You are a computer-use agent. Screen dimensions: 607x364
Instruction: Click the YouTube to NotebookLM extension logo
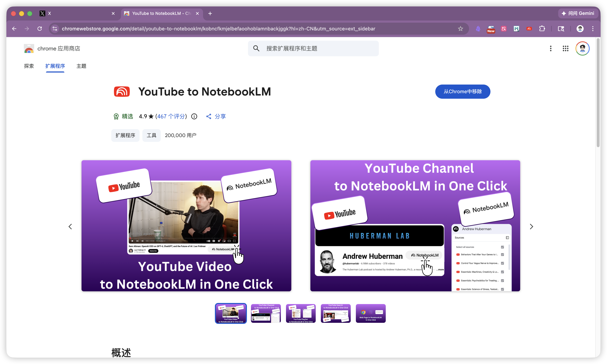pyautogui.click(x=122, y=91)
